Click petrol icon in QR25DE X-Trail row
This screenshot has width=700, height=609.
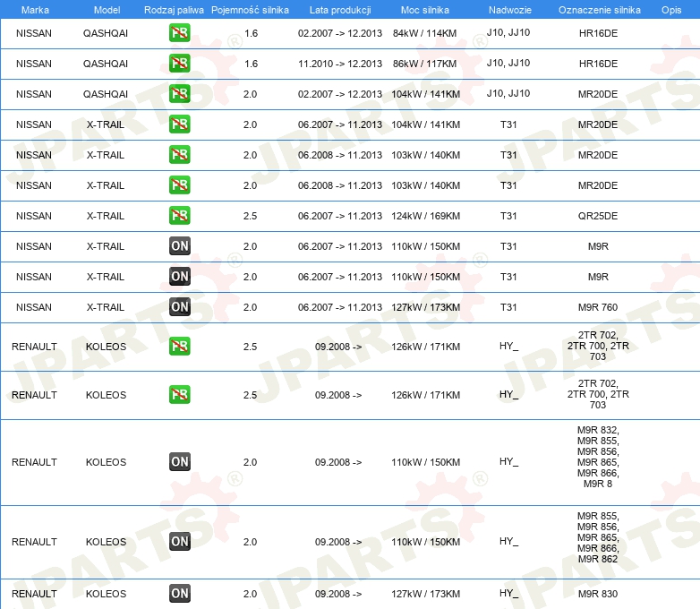point(179,216)
